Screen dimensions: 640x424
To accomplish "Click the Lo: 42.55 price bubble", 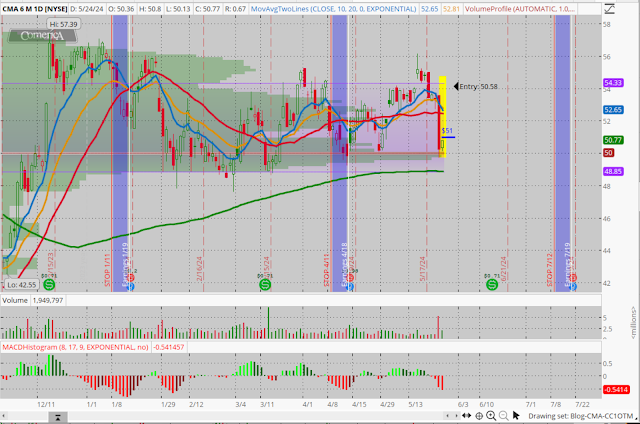I will tap(22, 285).
